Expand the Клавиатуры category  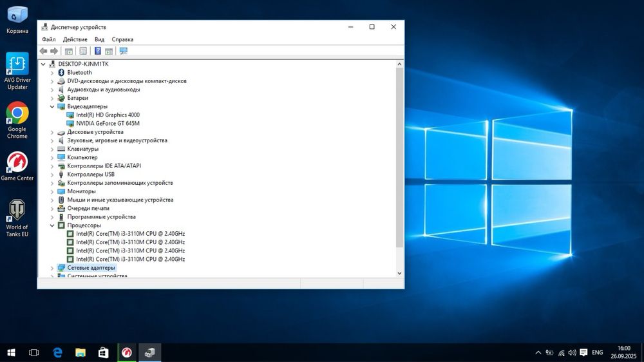tap(52, 149)
